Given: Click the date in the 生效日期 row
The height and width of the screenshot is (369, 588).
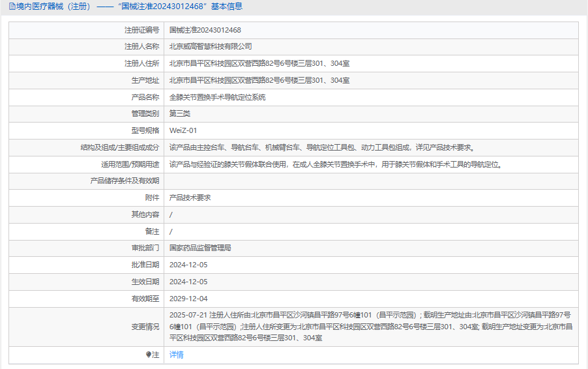Looking at the screenshot, I should [188, 282].
